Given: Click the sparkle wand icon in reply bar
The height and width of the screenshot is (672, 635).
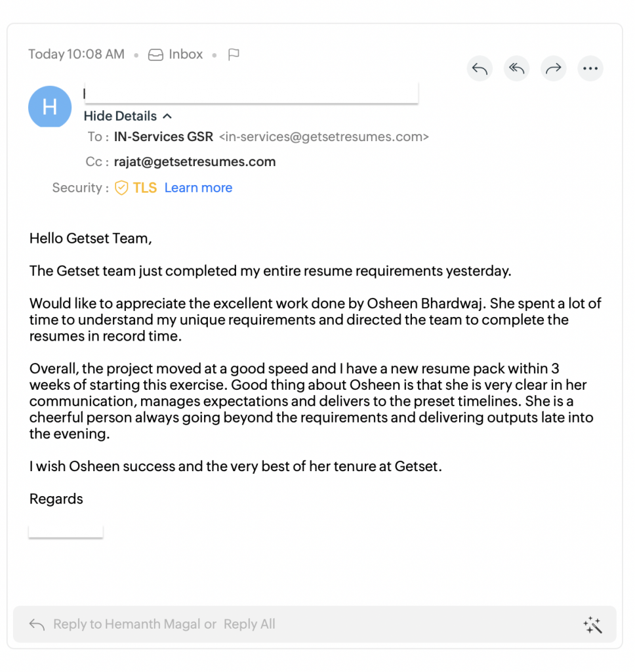Looking at the screenshot, I should 592,625.
